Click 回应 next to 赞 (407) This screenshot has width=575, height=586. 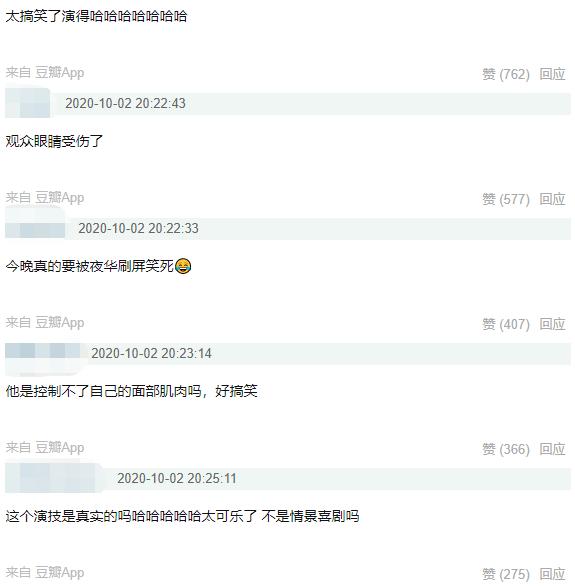tap(552, 324)
